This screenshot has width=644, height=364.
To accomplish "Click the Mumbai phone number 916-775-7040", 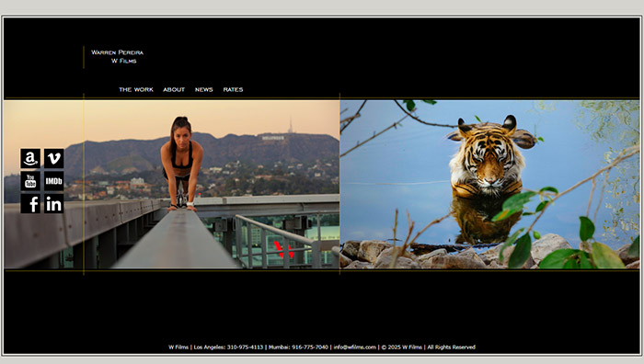I will (x=310, y=347).
